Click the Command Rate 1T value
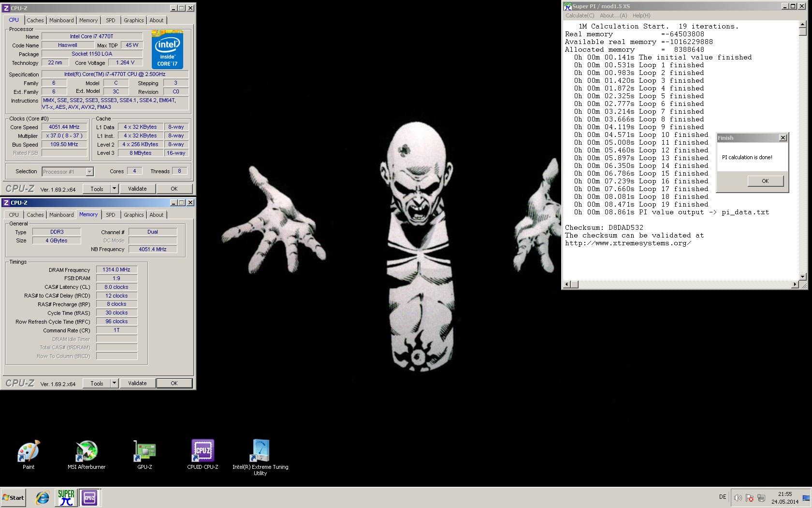Screen dimensions: 812x508 point(116,330)
